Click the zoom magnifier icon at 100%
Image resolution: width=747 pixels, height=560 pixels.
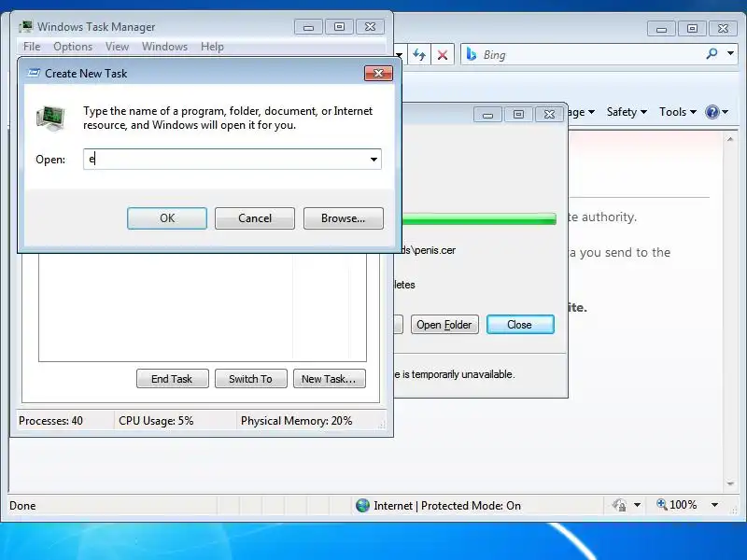click(662, 504)
